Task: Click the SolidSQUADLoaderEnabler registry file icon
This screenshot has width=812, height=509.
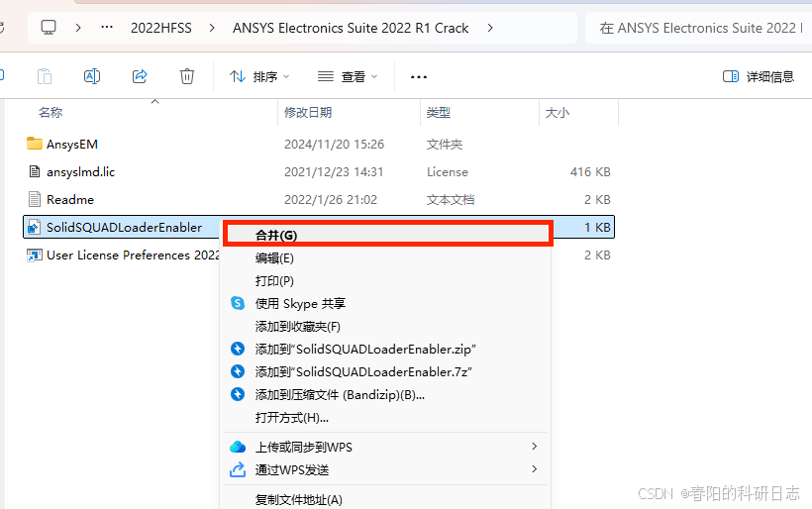Action: pos(35,227)
